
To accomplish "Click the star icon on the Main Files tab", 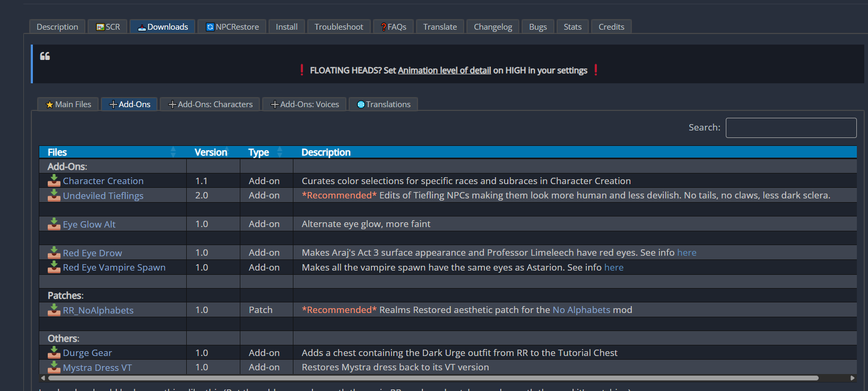I will point(49,105).
